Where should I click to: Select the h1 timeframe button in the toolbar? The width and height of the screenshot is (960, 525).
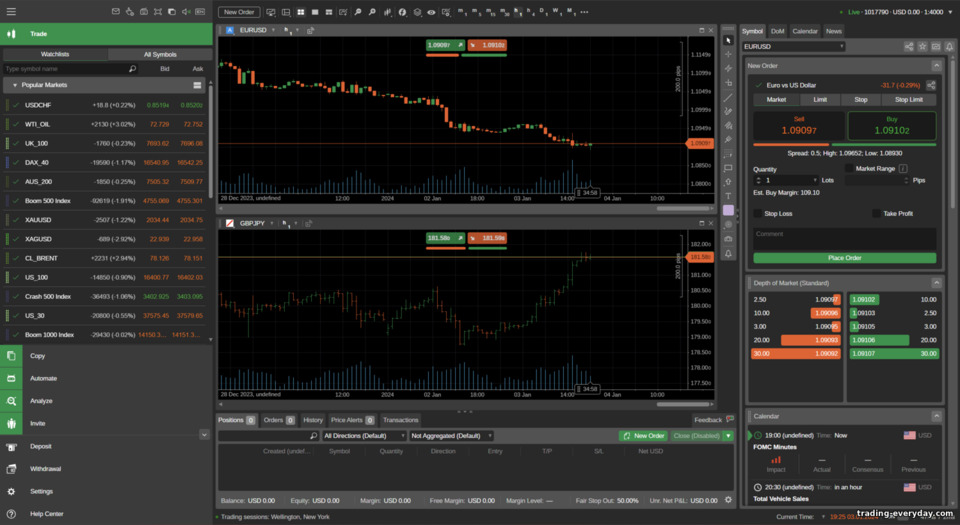pos(518,12)
